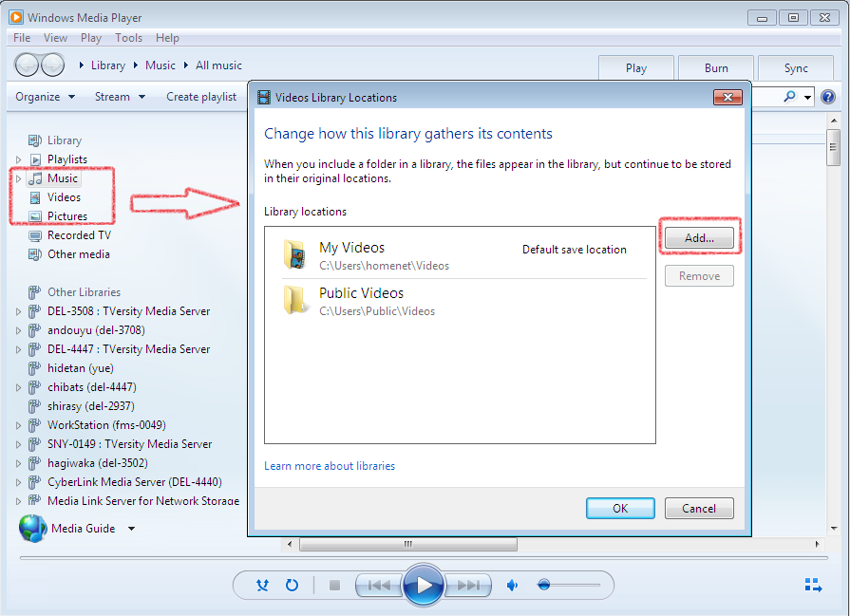Toggle repeat mode in playback controls
Screen dimensions: 850x616
click(x=292, y=585)
